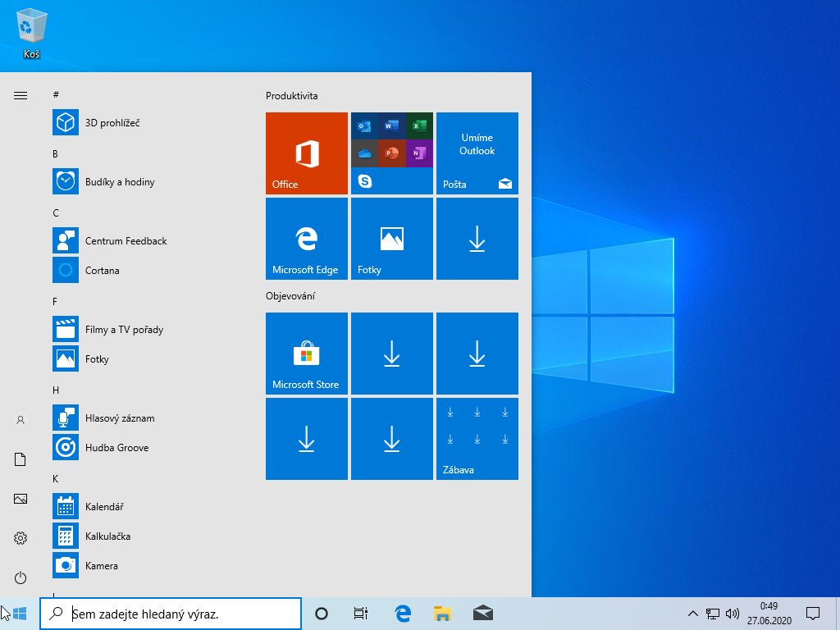Viewport: 840px width, 630px height.
Task: Click the search box 'Sem zadejte hledaný výraz.'
Action: (171, 614)
